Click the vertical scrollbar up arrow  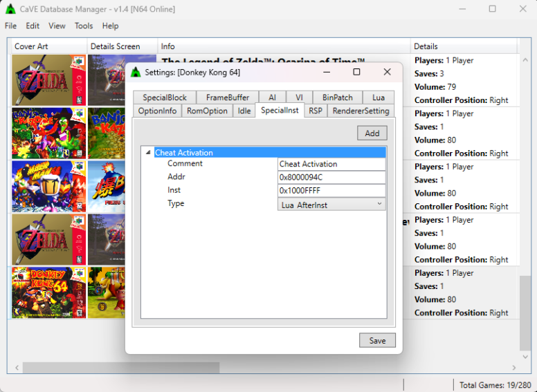tap(525, 60)
